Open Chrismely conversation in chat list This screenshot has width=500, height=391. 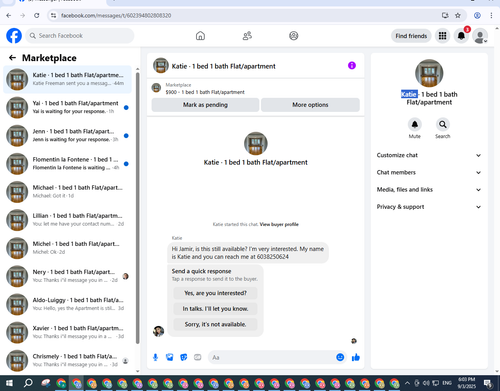point(67,360)
